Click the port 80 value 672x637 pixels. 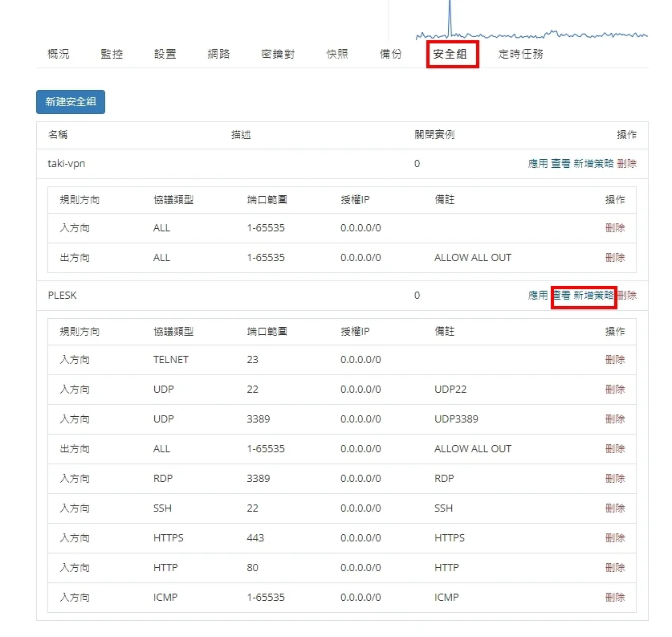[252, 568]
